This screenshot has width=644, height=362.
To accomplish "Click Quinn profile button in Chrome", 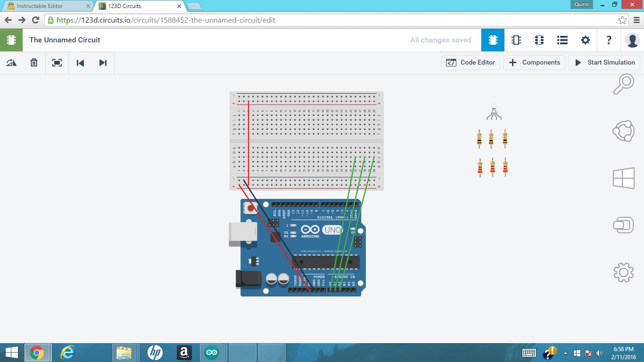I will pyautogui.click(x=582, y=4).
